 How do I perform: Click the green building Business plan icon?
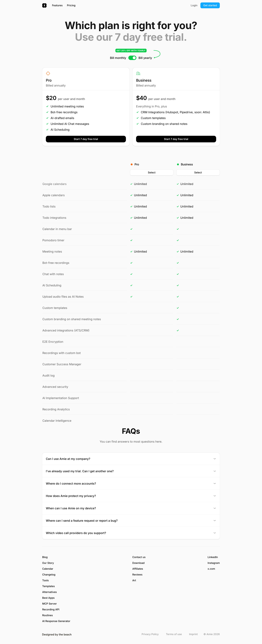click(138, 74)
